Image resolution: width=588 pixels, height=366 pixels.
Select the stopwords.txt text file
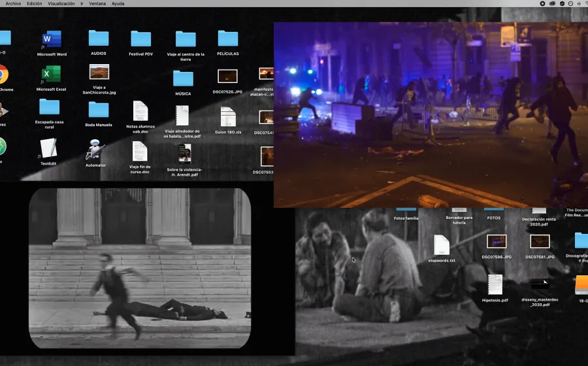click(x=442, y=245)
